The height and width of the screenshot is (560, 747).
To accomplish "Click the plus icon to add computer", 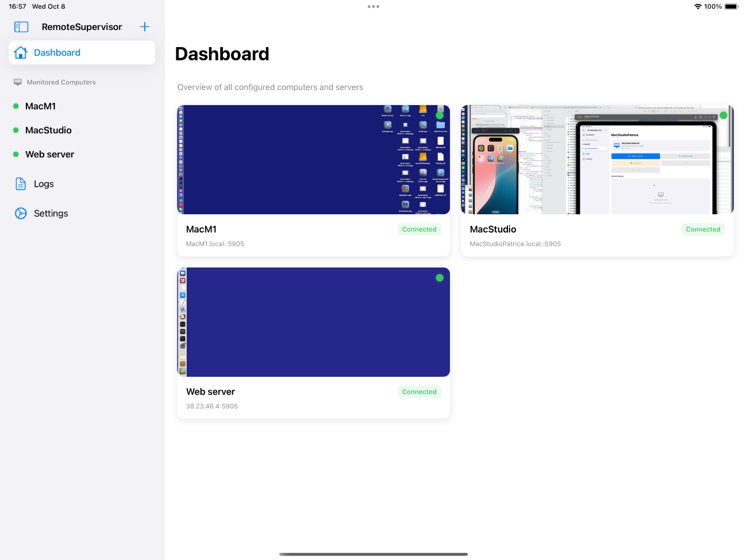I will 145,27.
